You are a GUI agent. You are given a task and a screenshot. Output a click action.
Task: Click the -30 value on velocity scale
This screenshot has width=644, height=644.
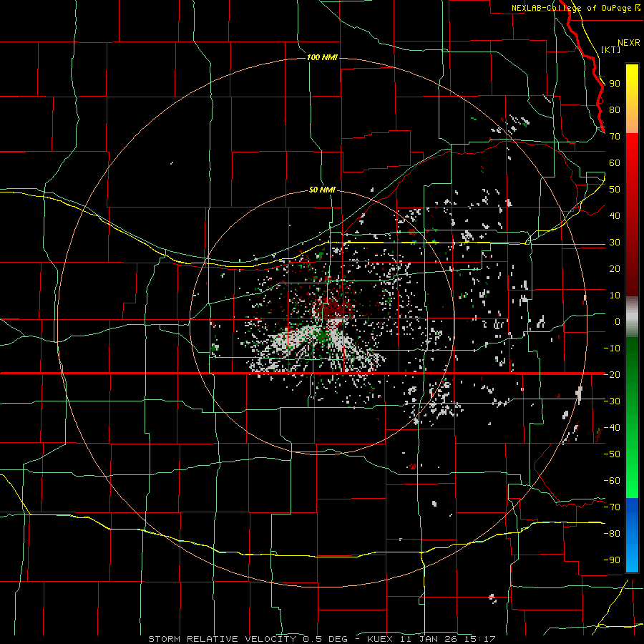[x=612, y=401]
